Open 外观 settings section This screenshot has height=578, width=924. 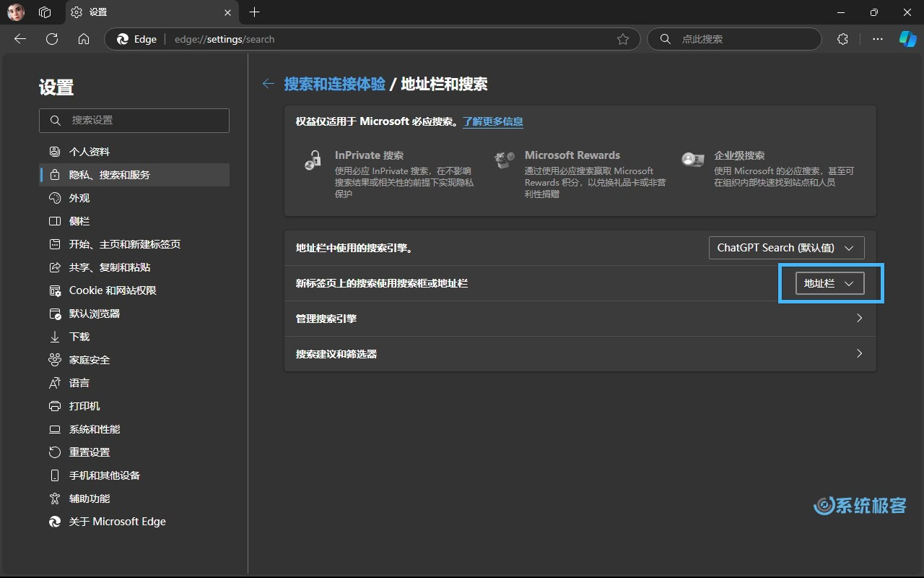coord(134,198)
